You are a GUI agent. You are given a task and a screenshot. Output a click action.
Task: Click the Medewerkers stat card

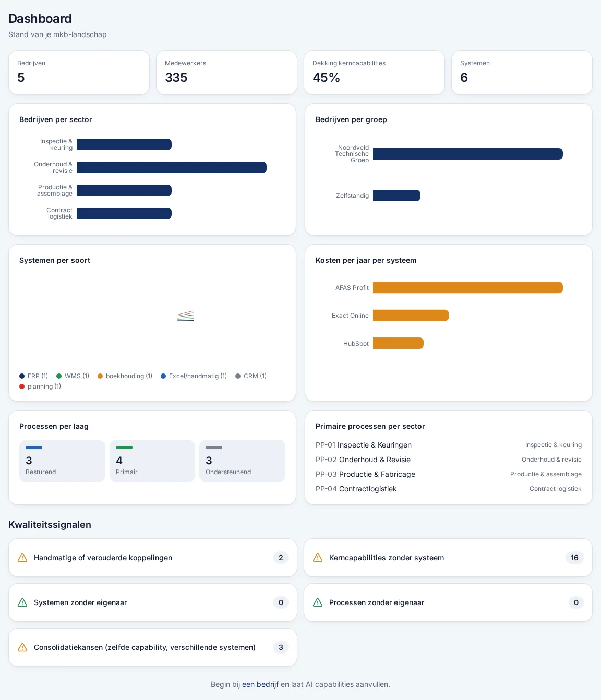(x=226, y=73)
